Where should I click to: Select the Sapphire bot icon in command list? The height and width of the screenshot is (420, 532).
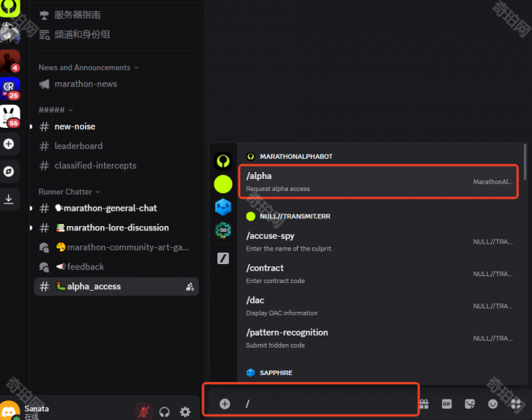click(223, 205)
